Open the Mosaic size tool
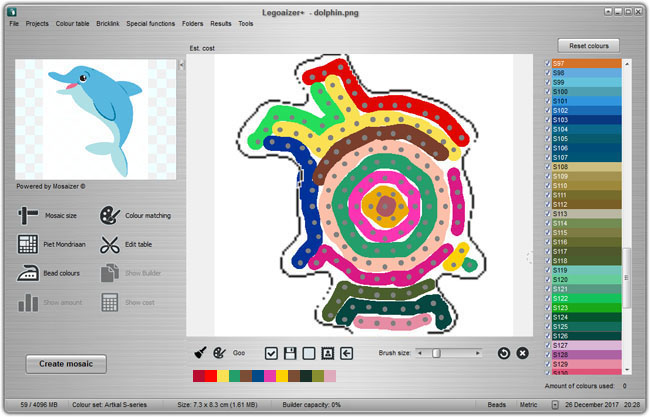 (x=28, y=215)
